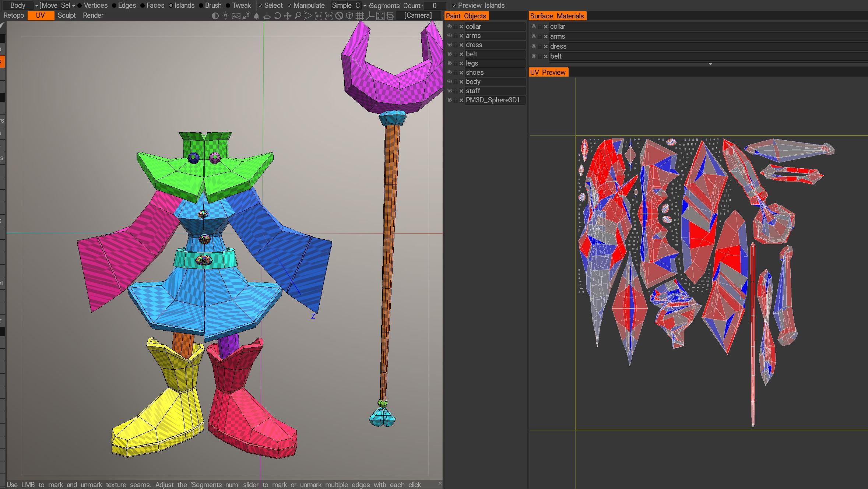Click the Segments Count input field
The width and height of the screenshot is (868, 489).
[x=435, y=6]
